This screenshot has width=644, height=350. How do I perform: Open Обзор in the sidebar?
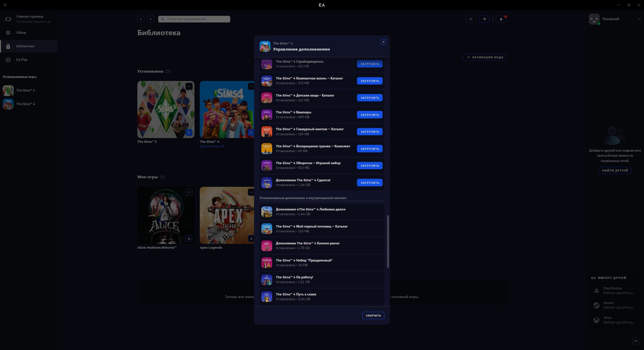click(29, 32)
